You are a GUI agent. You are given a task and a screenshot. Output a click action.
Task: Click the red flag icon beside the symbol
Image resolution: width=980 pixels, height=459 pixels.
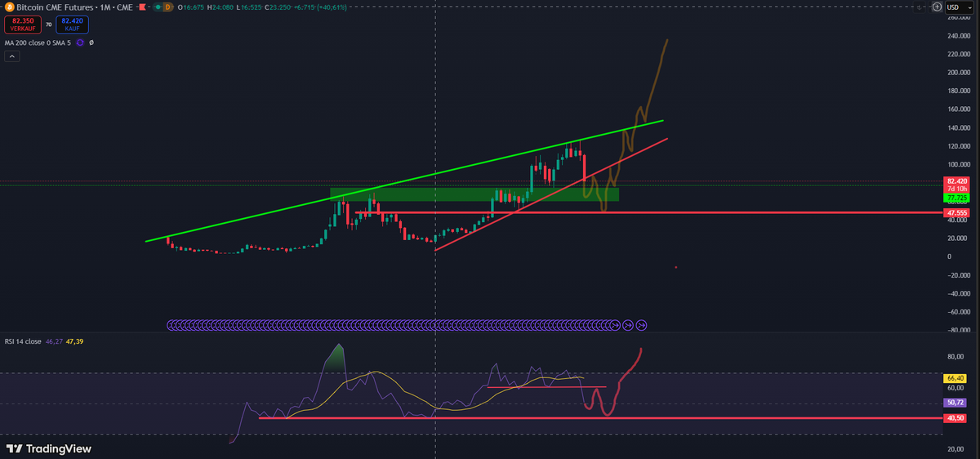point(144,7)
